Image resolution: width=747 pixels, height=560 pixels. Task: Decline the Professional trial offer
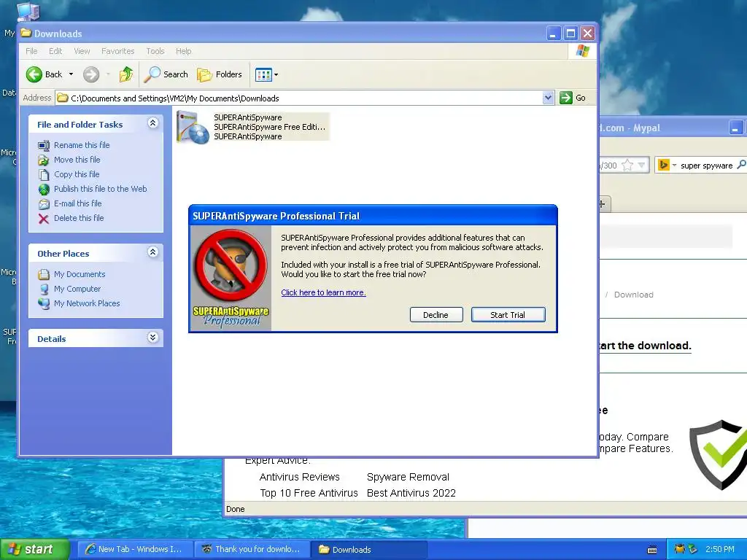pyautogui.click(x=436, y=315)
